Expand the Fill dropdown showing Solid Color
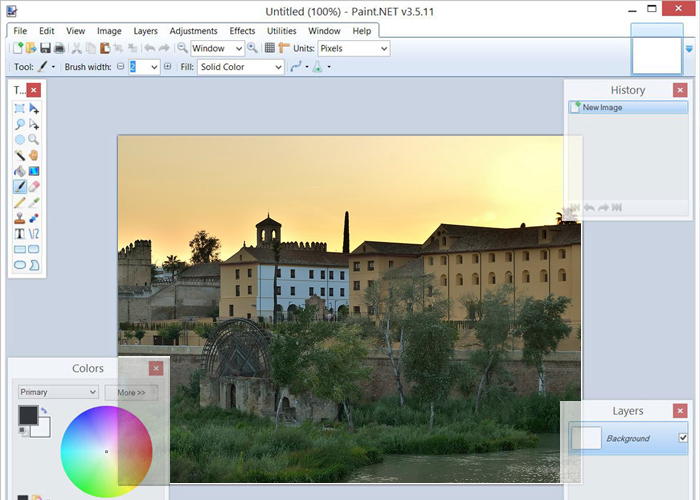The image size is (700, 500). point(240,67)
